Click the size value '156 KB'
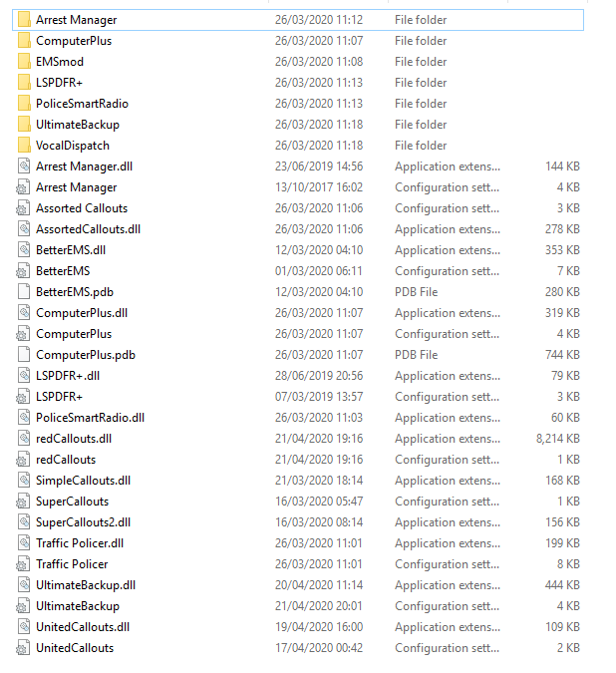This screenshot has height=673, width=616. click(562, 522)
